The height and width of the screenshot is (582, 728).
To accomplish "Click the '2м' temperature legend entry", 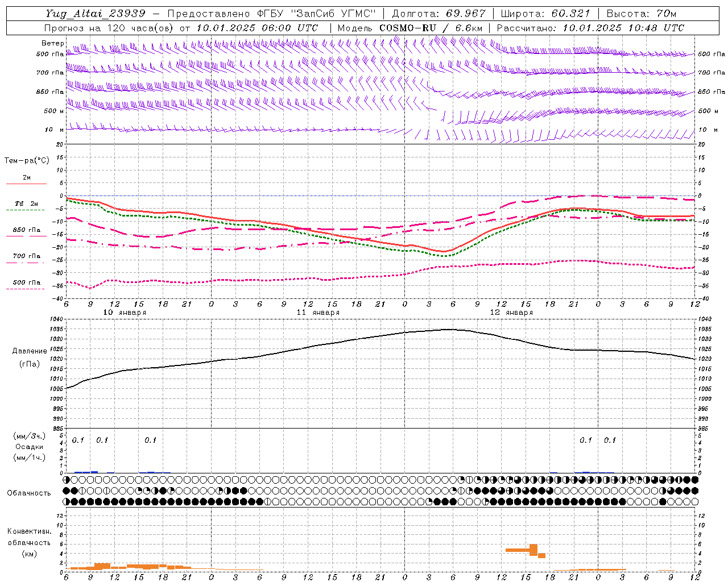I will [27, 177].
